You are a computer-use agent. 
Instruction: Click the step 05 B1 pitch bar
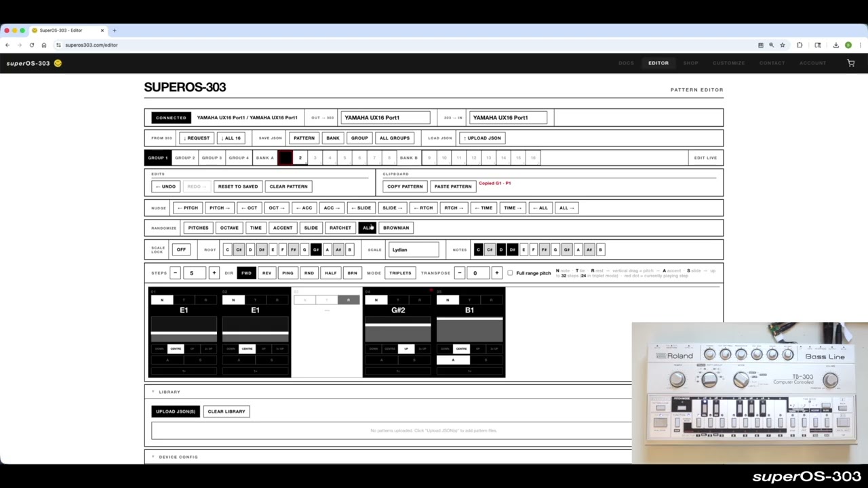point(469,329)
